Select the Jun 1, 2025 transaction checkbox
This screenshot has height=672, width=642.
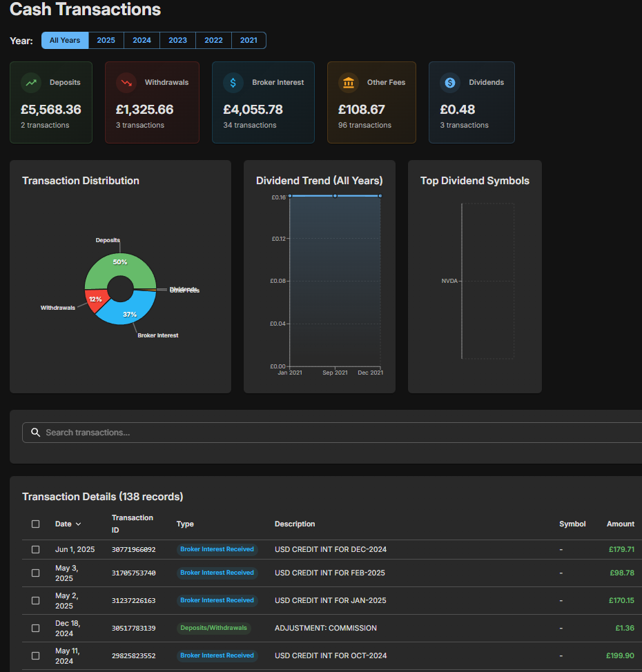pos(36,550)
